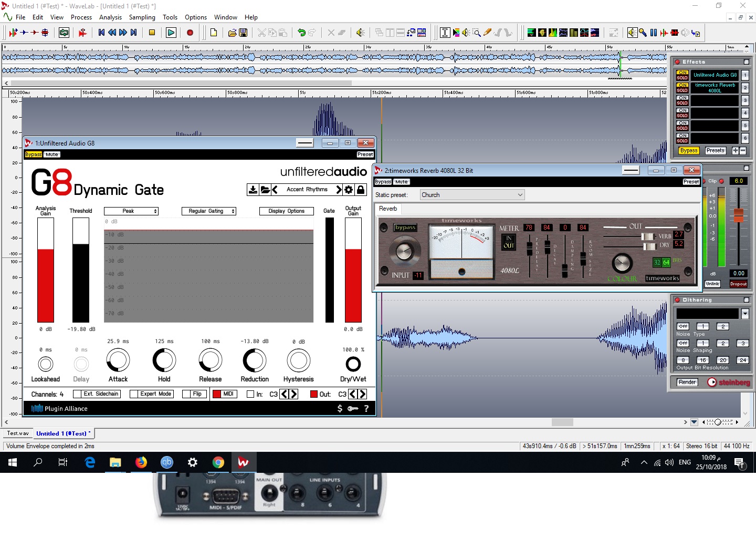Click the Threshold meter slider in G8
The height and width of the screenshot is (538, 756).
[81, 270]
